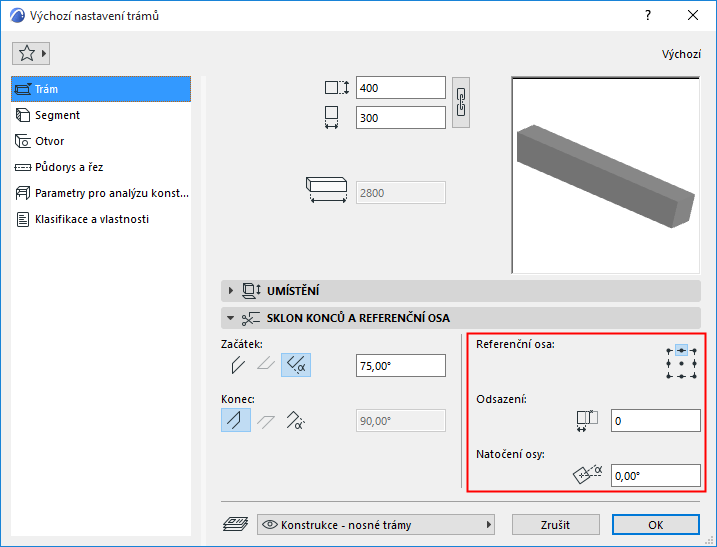The width and height of the screenshot is (717, 547).
Task: Select custom angle icon for Konec
Action: (x=295, y=420)
